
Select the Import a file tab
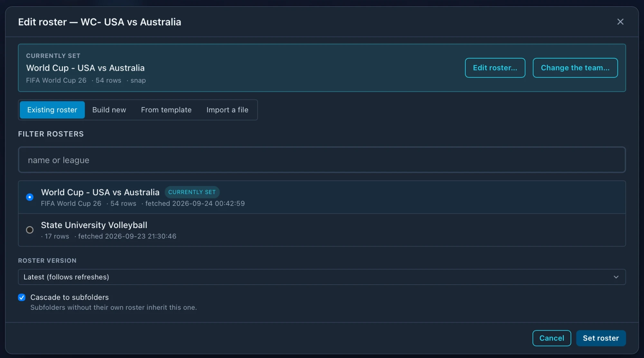click(x=227, y=110)
